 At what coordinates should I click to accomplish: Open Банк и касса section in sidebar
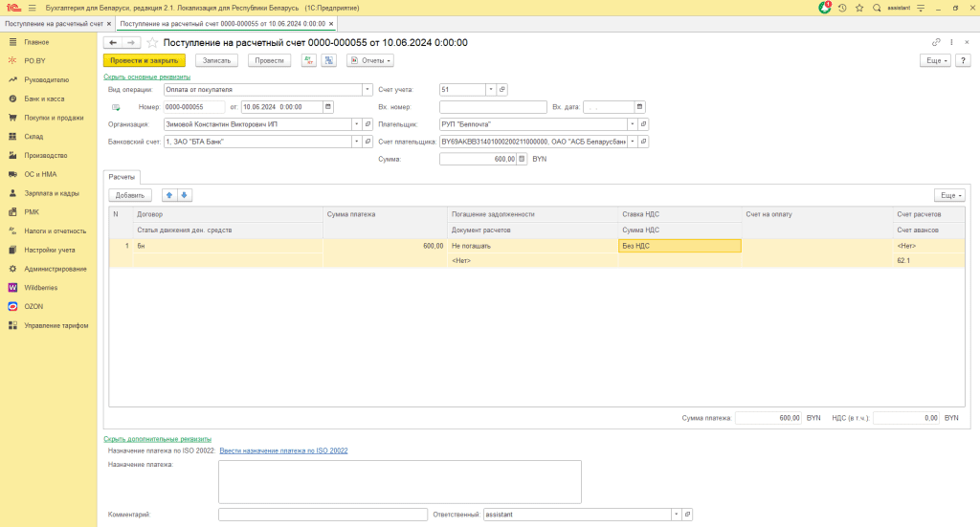44,99
